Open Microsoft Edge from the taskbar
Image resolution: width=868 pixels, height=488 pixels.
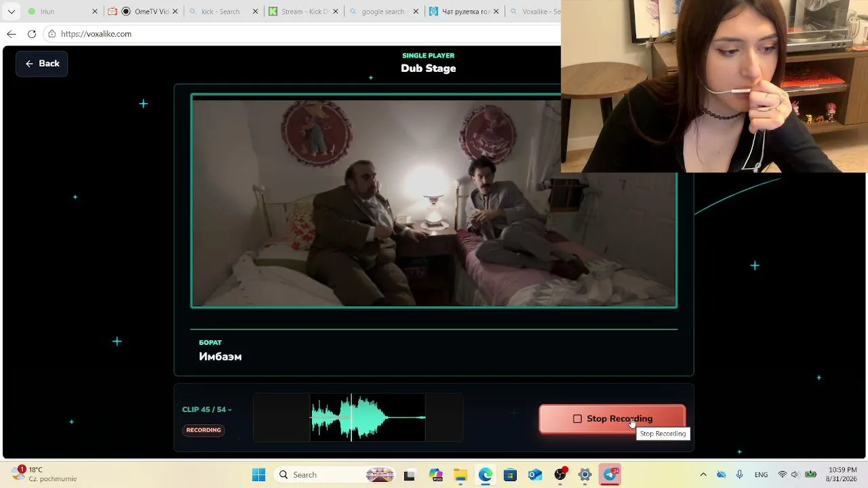485,474
